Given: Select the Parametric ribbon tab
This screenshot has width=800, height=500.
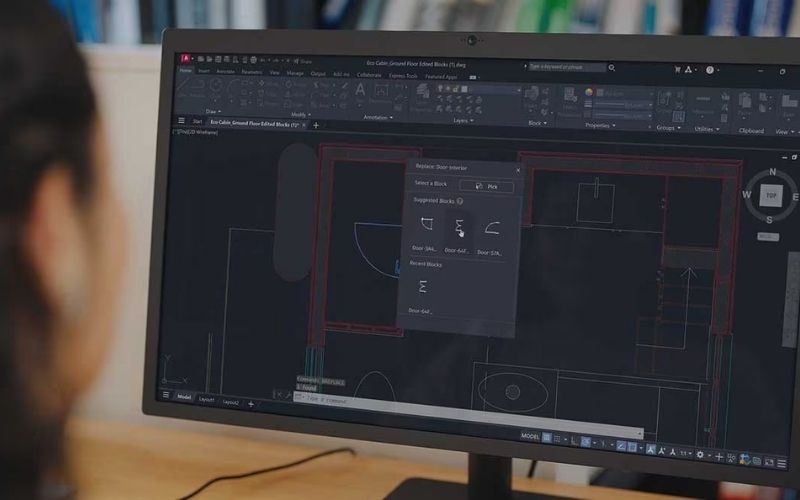Looking at the screenshot, I should 252,72.
